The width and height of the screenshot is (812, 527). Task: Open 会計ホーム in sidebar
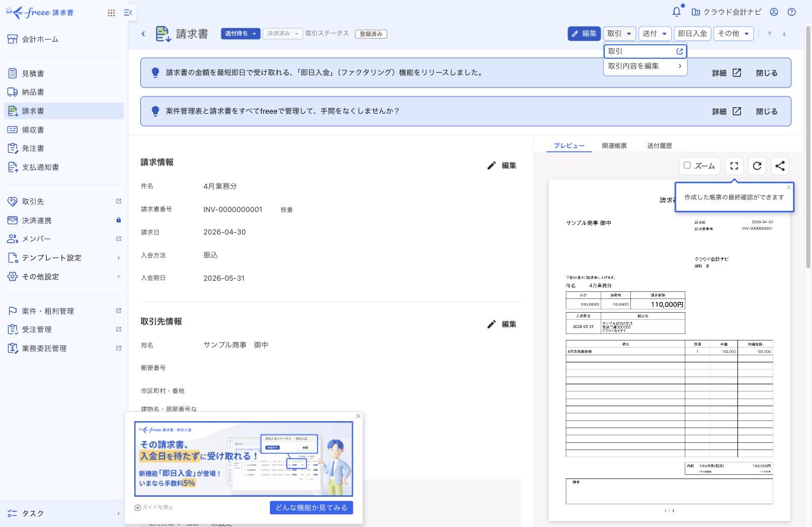[64, 39]
